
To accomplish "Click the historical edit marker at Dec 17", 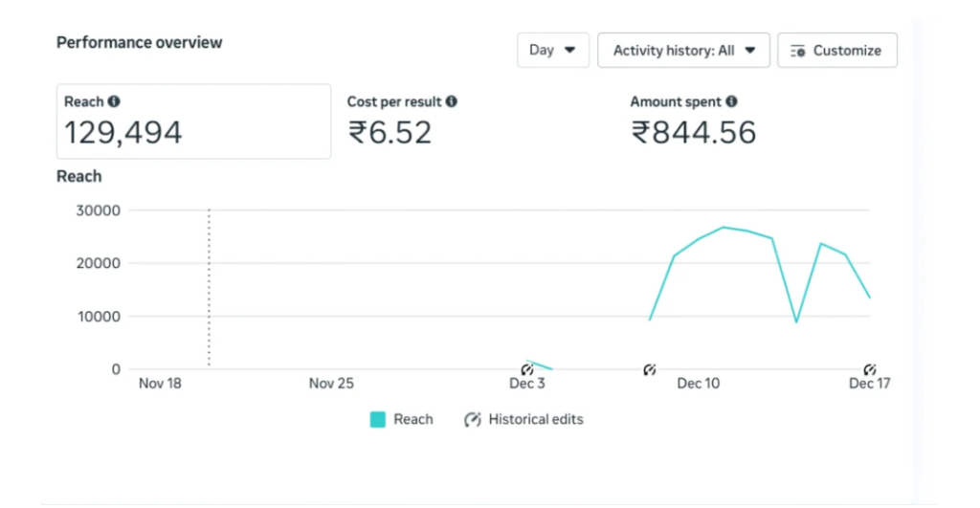I will click(870, 369).
